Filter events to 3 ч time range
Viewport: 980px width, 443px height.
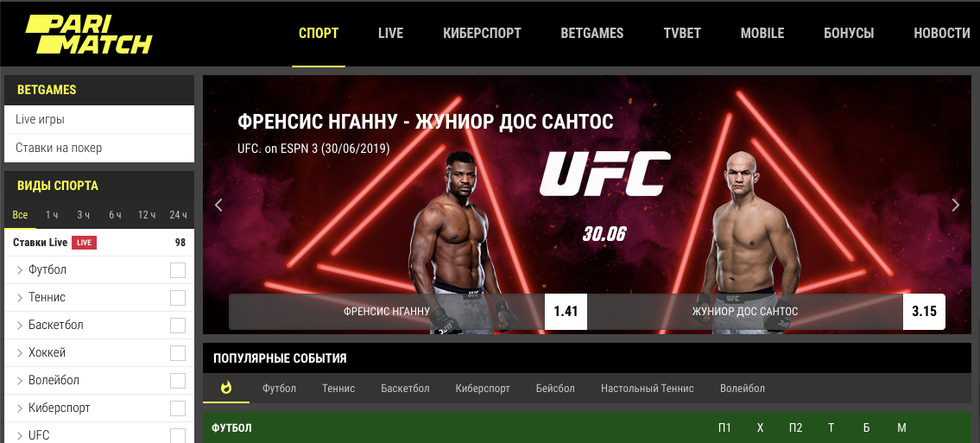click(x=84, y=215)
